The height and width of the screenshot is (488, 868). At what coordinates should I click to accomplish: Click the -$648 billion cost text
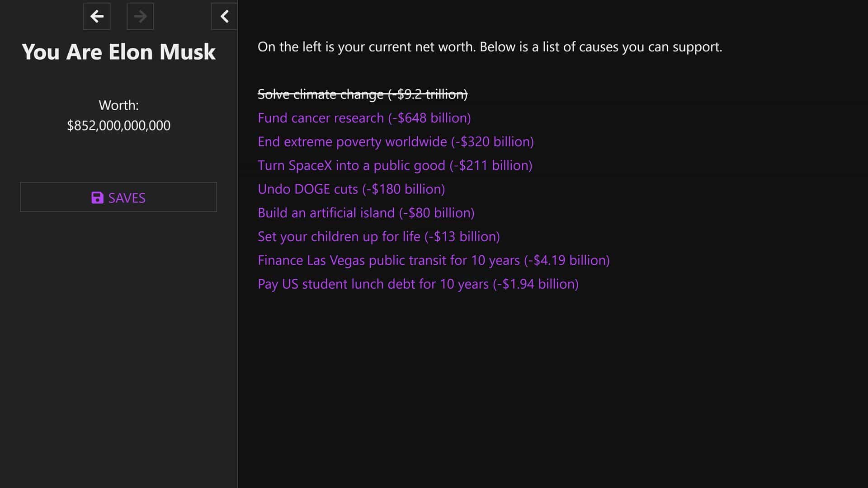(429, 118)
